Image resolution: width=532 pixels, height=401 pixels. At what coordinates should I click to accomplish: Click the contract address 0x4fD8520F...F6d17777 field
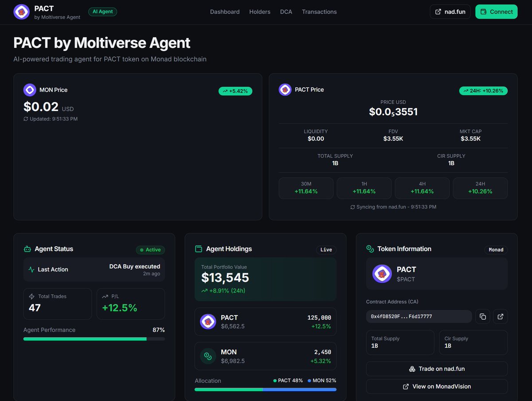point(419,316)
